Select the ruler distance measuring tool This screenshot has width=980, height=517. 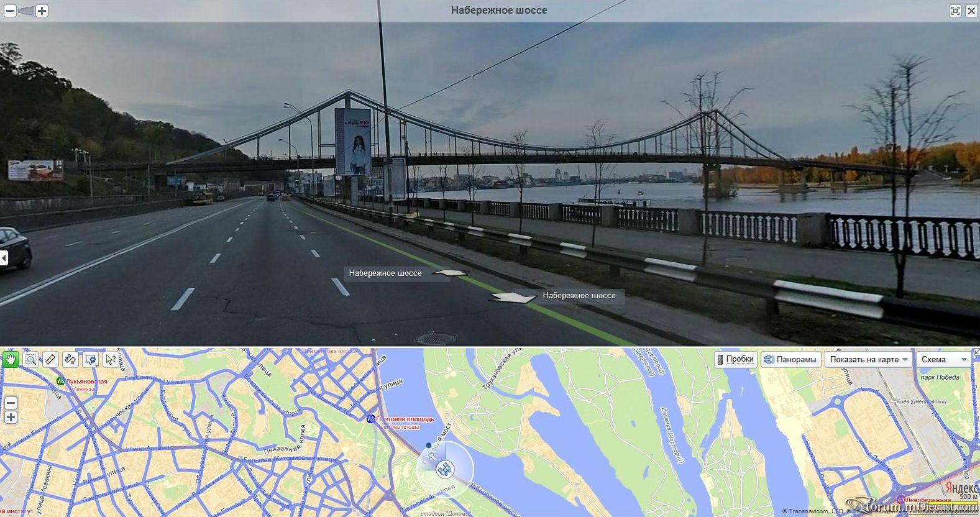pyautogui.click(x=51, y=359)
